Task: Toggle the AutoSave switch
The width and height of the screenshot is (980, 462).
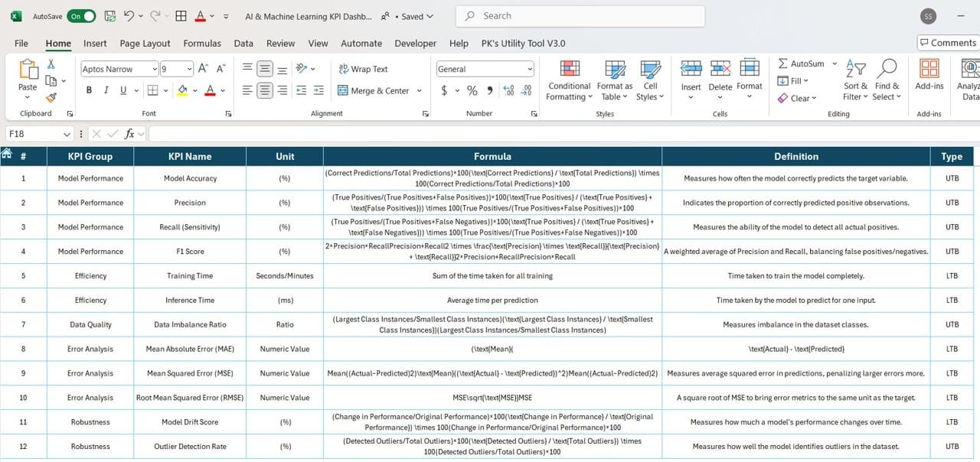Action: coord(81,16)
